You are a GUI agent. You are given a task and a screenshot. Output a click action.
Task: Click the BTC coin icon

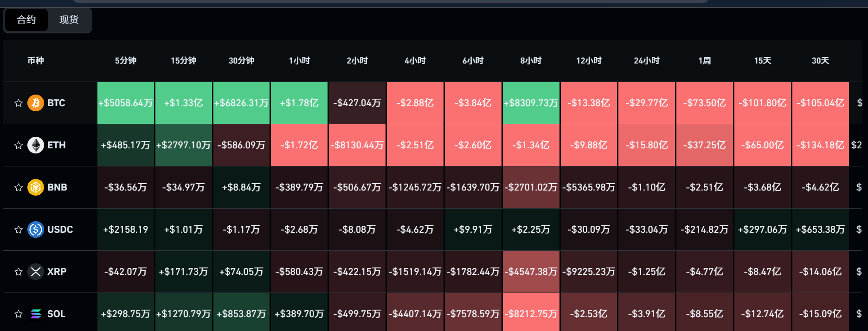36,103
